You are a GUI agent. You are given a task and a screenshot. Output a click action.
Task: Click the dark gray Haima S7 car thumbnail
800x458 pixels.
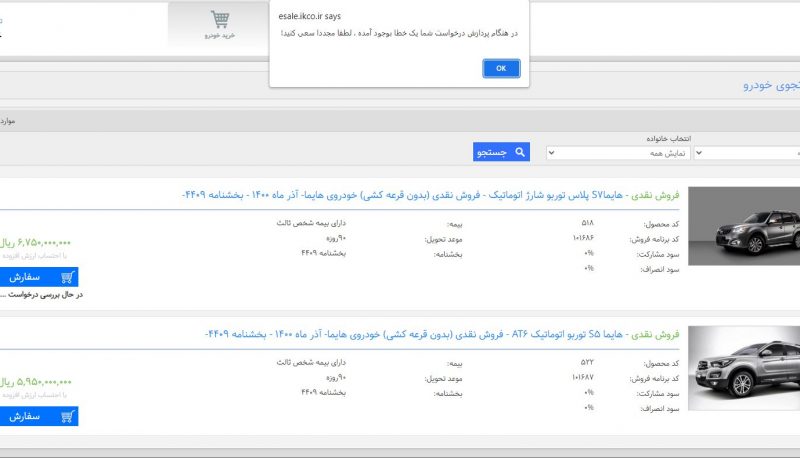(x=744, y=226)
